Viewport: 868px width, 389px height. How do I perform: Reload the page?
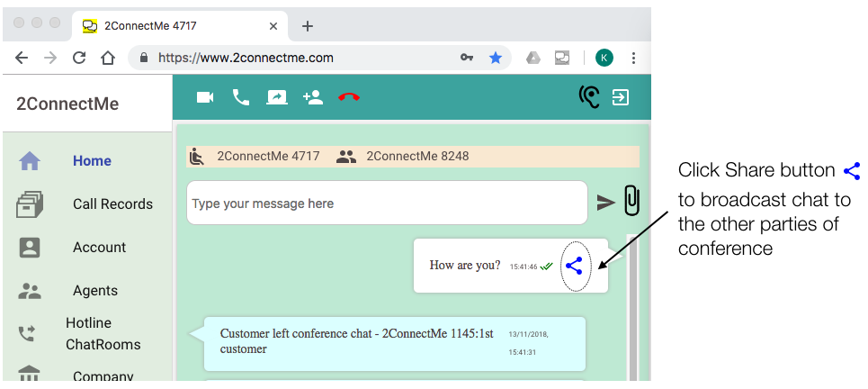pos(79,58)
